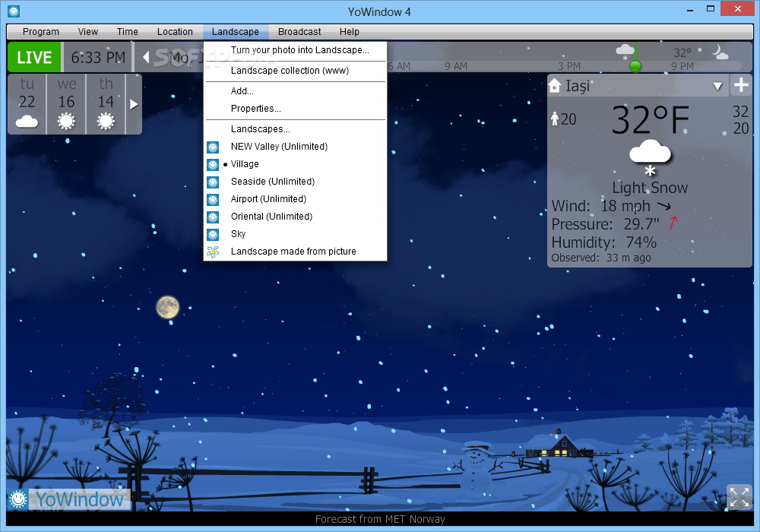Image resolution: width=760 pixels, height=532 pixels.
Task: Show more forecast days arrow
Action: [x=134, y=104]
